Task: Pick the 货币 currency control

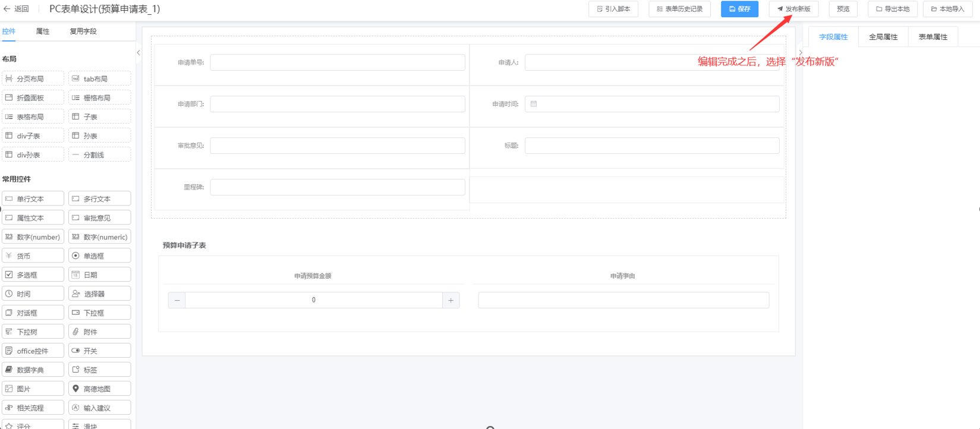Action: pos(33,255)
